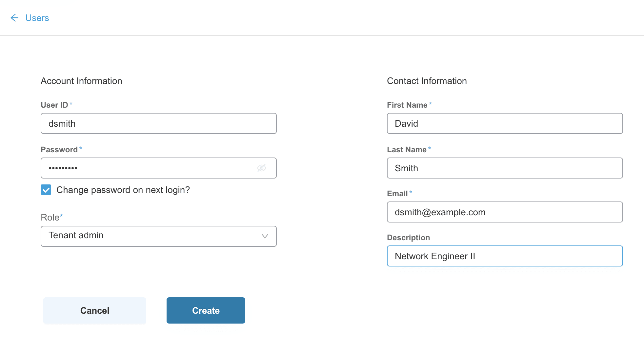Click the Description field reading Network Engineer II
Viewport: 644px width, 338px height.
coord(505,256)
